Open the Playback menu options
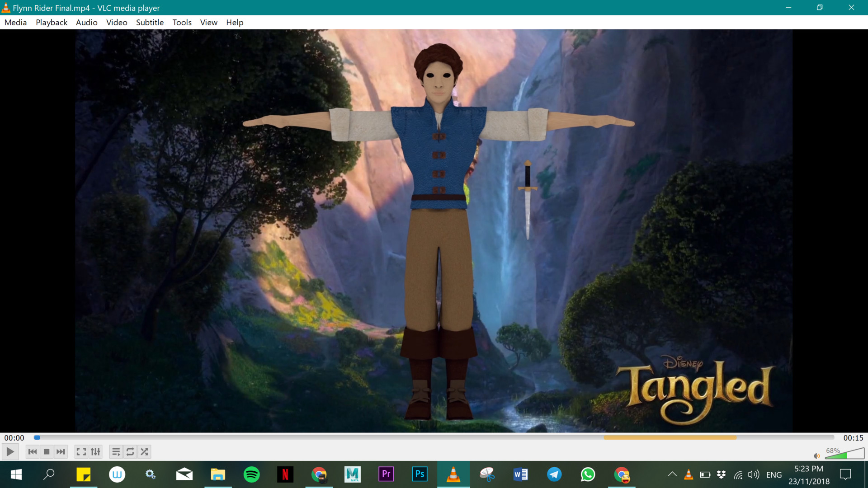The width and height of the screenshot is (868, 488). [x=51, y=22]
